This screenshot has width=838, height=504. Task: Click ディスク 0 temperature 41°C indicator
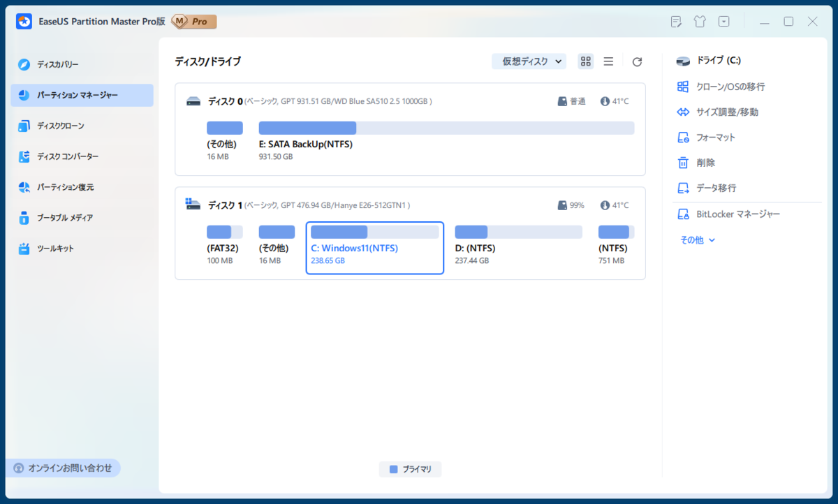pos(615,101)
